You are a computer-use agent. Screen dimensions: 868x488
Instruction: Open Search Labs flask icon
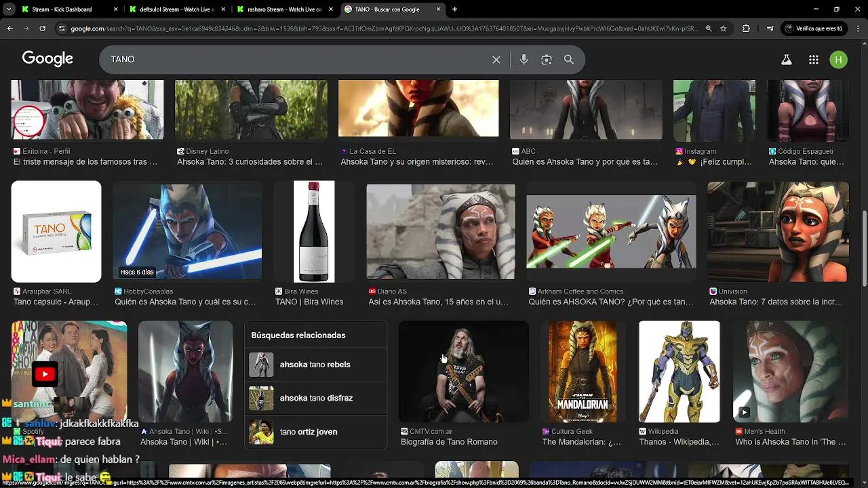tap(787, 60)
